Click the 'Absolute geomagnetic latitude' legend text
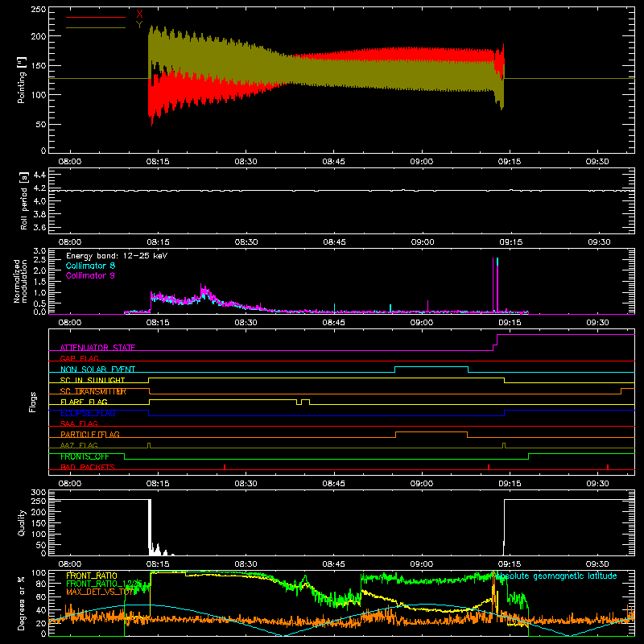This screenshot has width=644, height=644. click(x=556, y=576)
